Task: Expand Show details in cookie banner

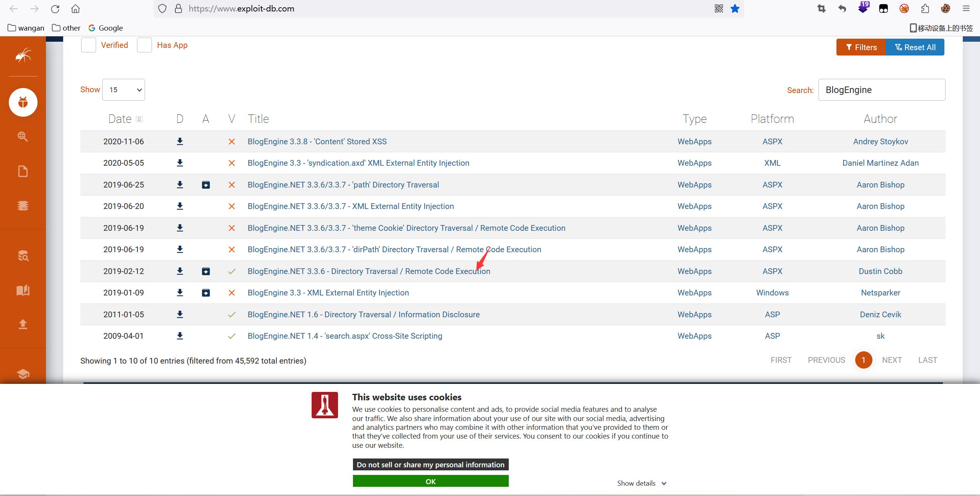Action: [642, 483]
